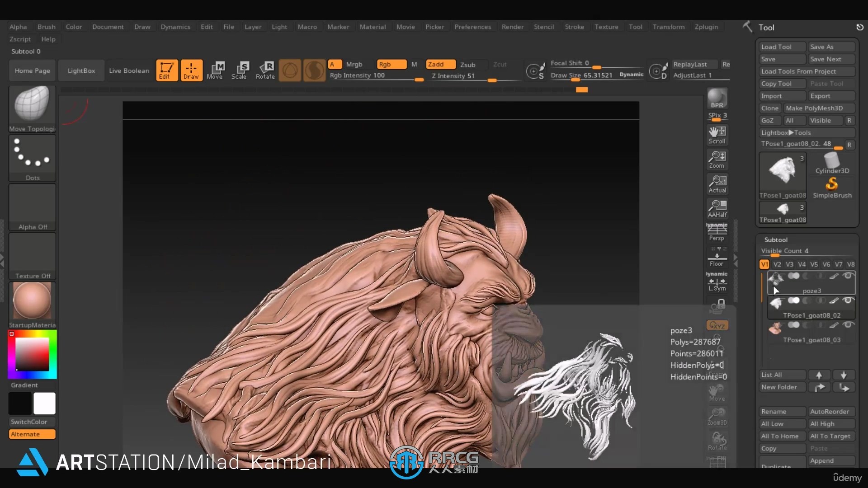This screenshot has height=488, width=868.
Task: Activate Draw mode button
Action: pos(191,70)
